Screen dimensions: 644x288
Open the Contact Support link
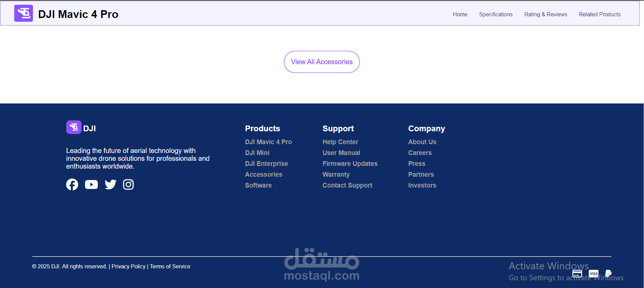[x=347, y=185]
